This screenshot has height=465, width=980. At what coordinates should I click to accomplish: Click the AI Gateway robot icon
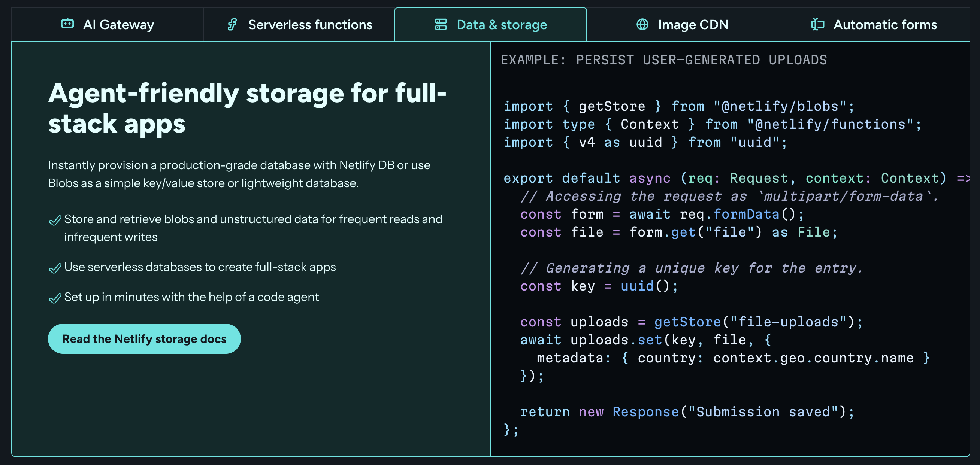[x=67, y=24]
